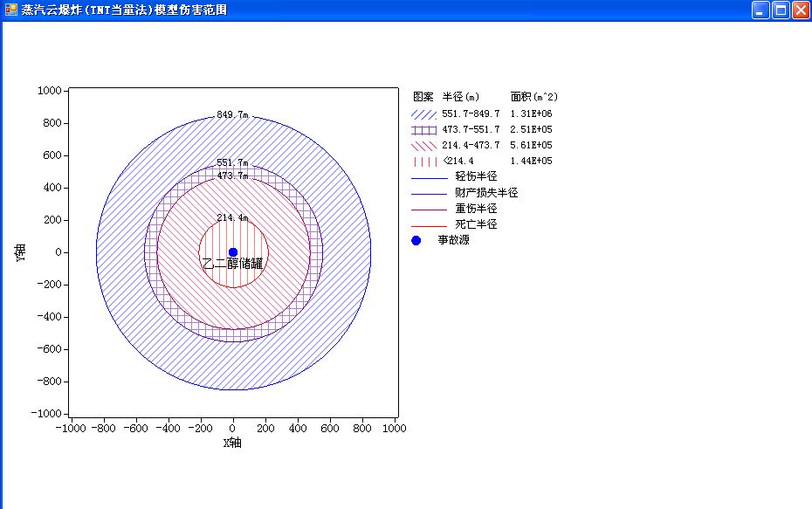Click the blue diagonal hatch legend swatch
812x509 pixels.
pyautogui.click(x=424, y=114)
